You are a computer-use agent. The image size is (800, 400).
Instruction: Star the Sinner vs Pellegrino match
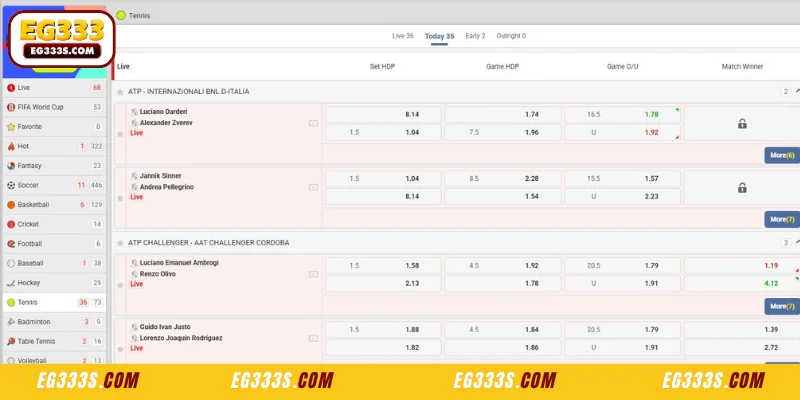(120, 198)
